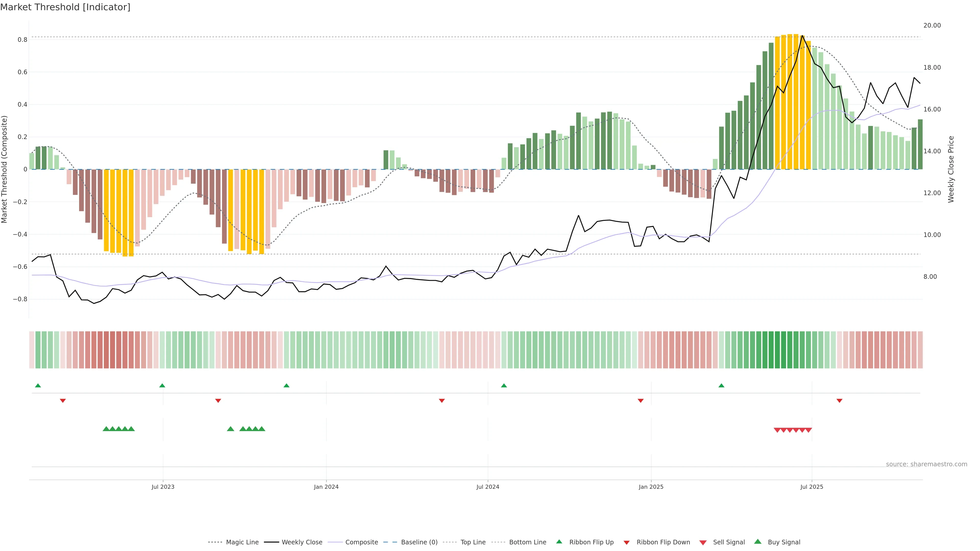Click the Ribbon Flip Up marker near Jul 2023
The height and width of the screenshot is (551, 980).
[162, 386]
